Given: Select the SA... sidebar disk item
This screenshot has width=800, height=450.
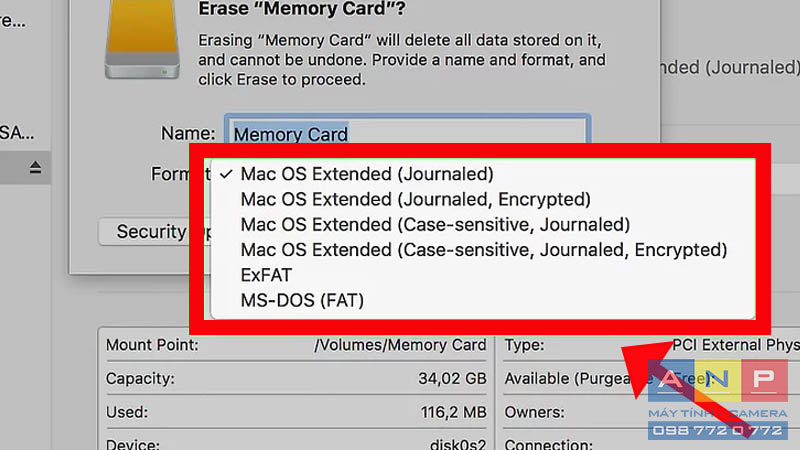Looking at the screenshot, I should coord(17,133).
